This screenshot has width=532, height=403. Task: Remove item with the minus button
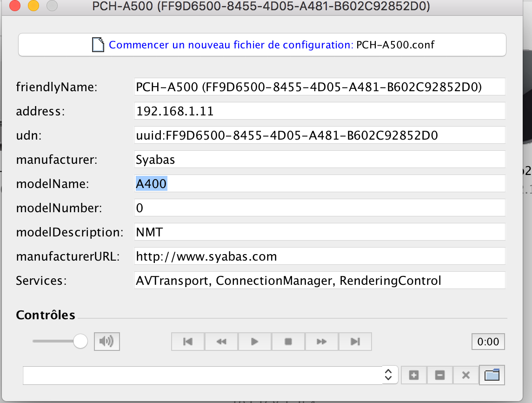tap(440, 375)
